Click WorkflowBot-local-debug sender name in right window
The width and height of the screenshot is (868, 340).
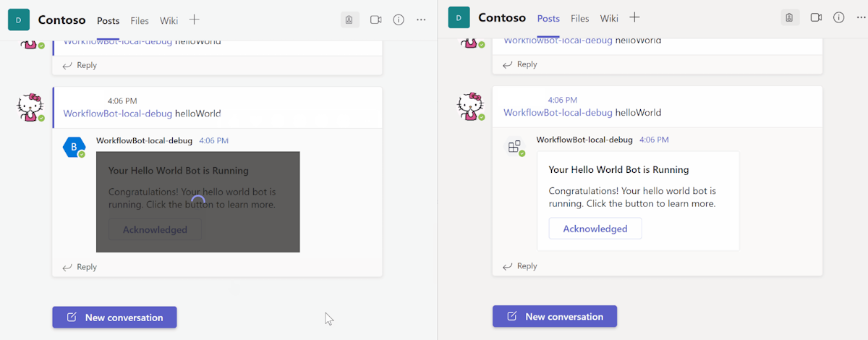(584, 140)
